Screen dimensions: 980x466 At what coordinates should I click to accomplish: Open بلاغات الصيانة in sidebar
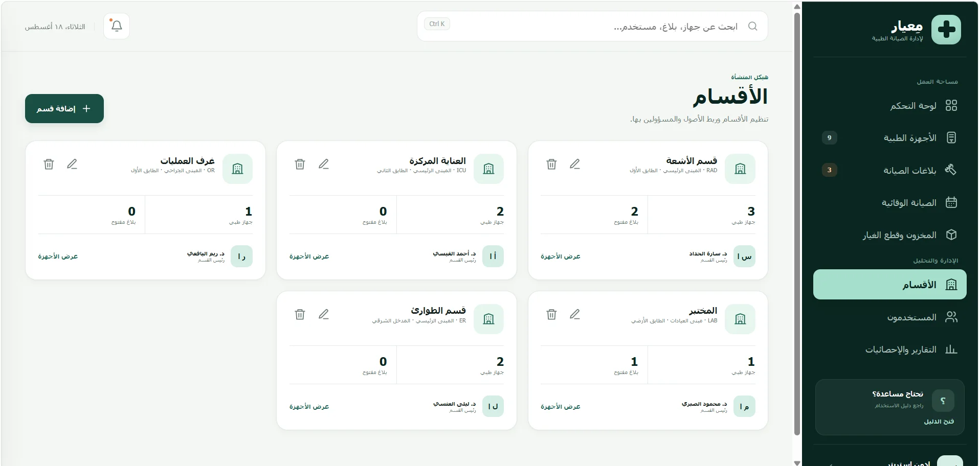click(890, 170)
